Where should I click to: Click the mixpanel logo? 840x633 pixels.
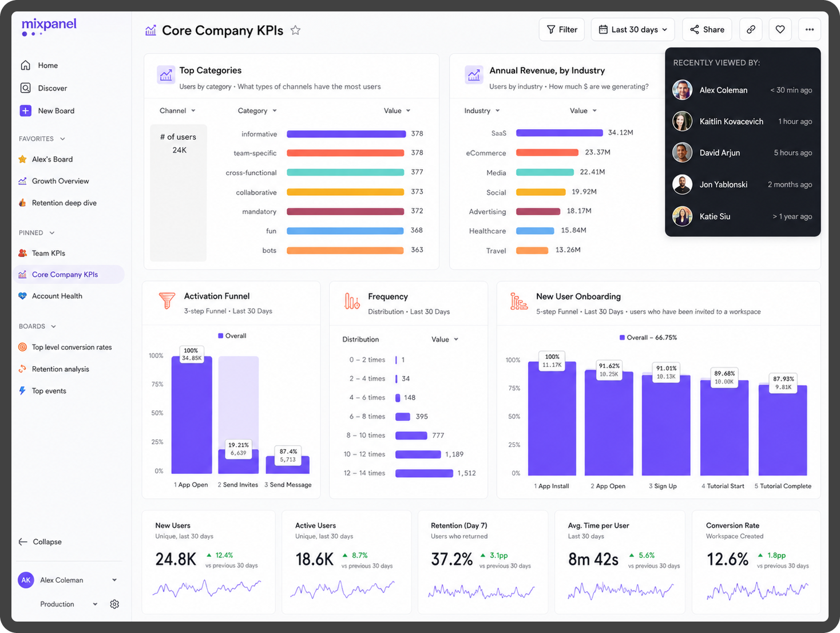tap(49, 26)
